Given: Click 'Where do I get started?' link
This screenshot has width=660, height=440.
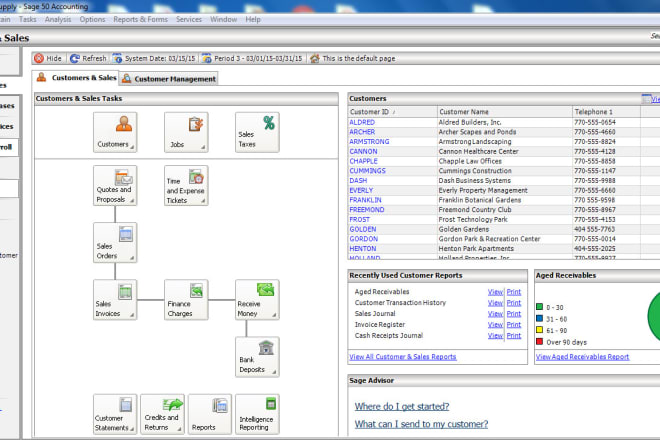Looking at the screenshot, I should tap(402, 406).
